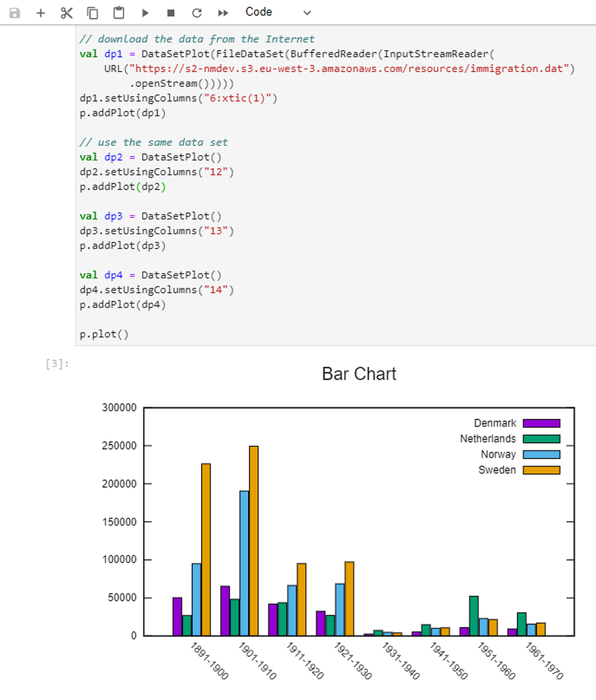
Task: Restart kernel and run all cells
Action: pyautogui.click(x=223, y=13)
